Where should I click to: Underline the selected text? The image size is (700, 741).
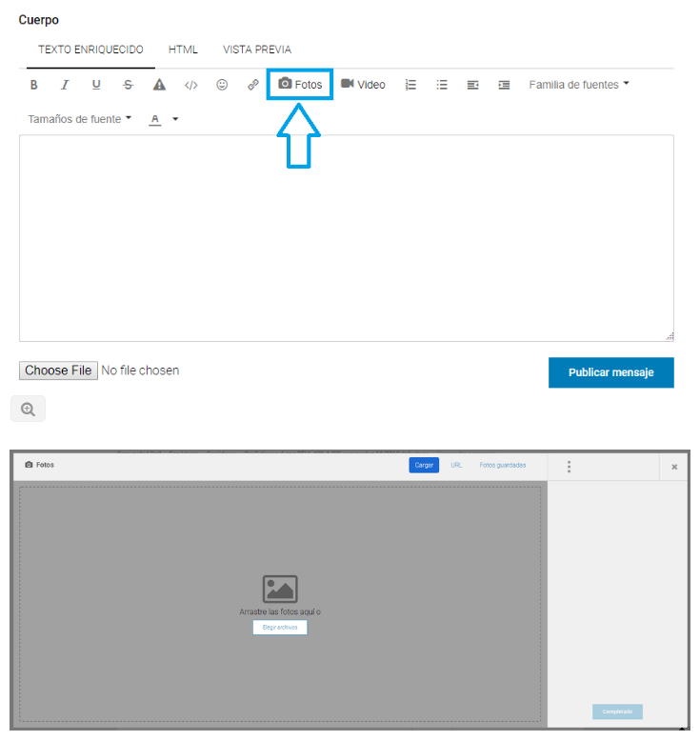coord(96,85)
